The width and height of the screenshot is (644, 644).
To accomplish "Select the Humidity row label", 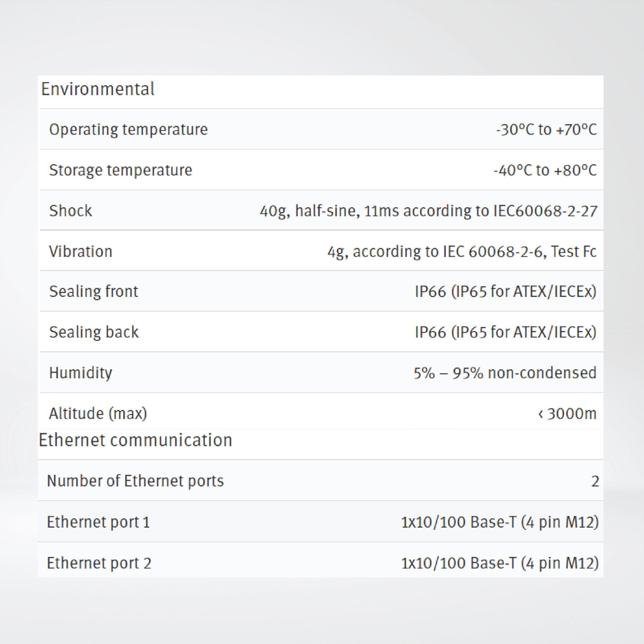I will click(80, 373).
